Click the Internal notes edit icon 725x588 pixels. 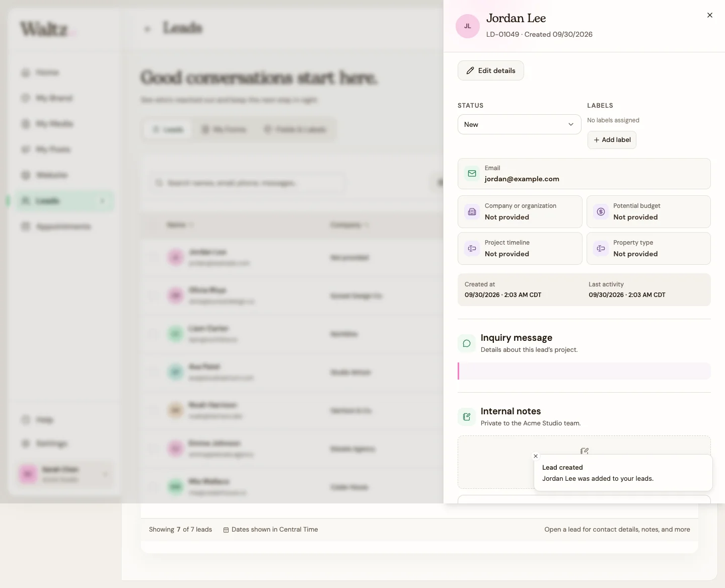pos(467,417)
